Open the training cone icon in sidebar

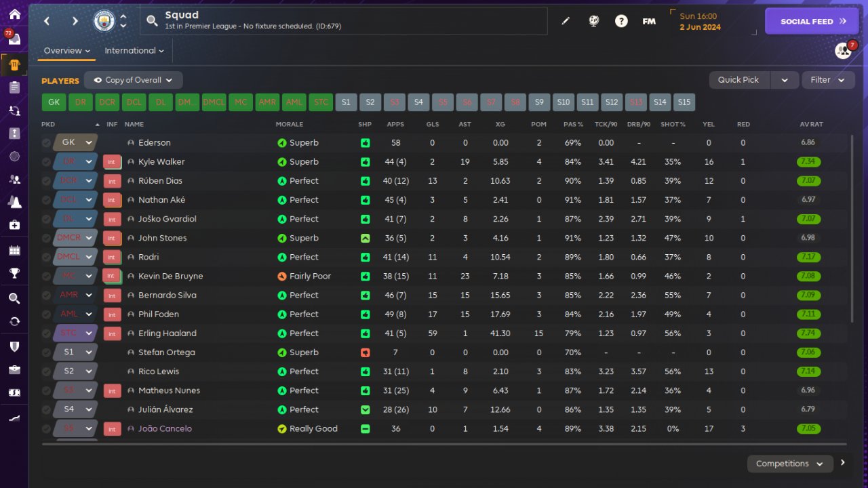(x=14, y=202)
